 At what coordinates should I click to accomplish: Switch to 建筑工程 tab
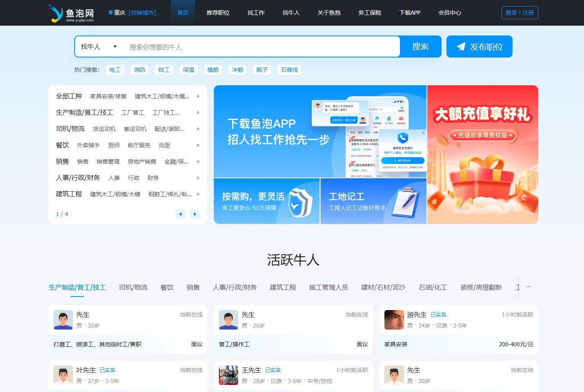pyautogui.click(x=283, y=287)
